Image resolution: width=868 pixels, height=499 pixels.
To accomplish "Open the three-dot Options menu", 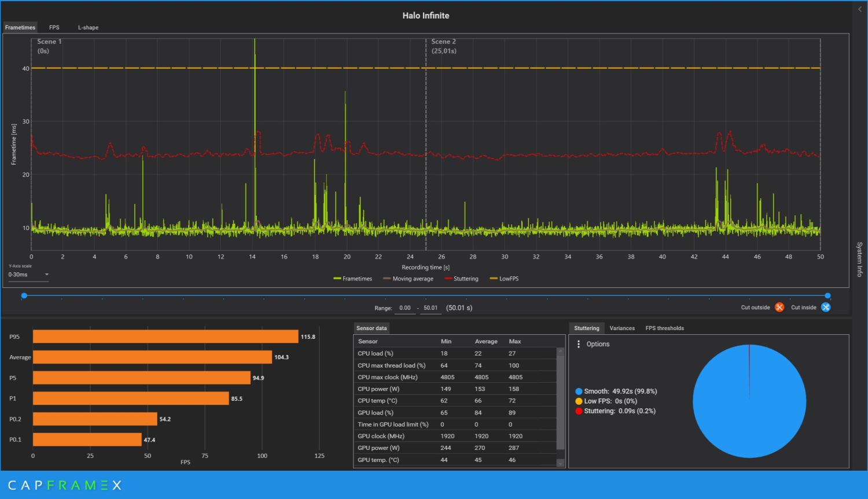I will pyautogui.click(x=579, y=344).
